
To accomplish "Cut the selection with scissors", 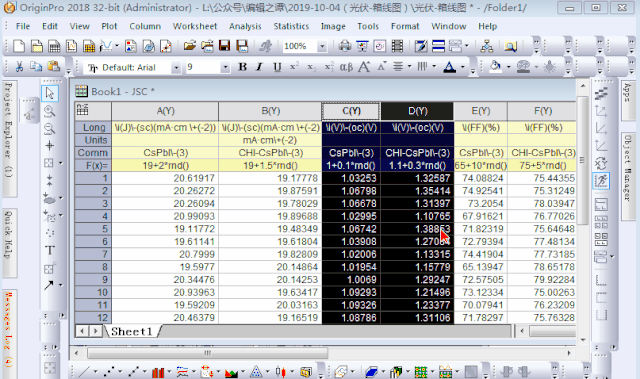I will [x=19, y=66].
